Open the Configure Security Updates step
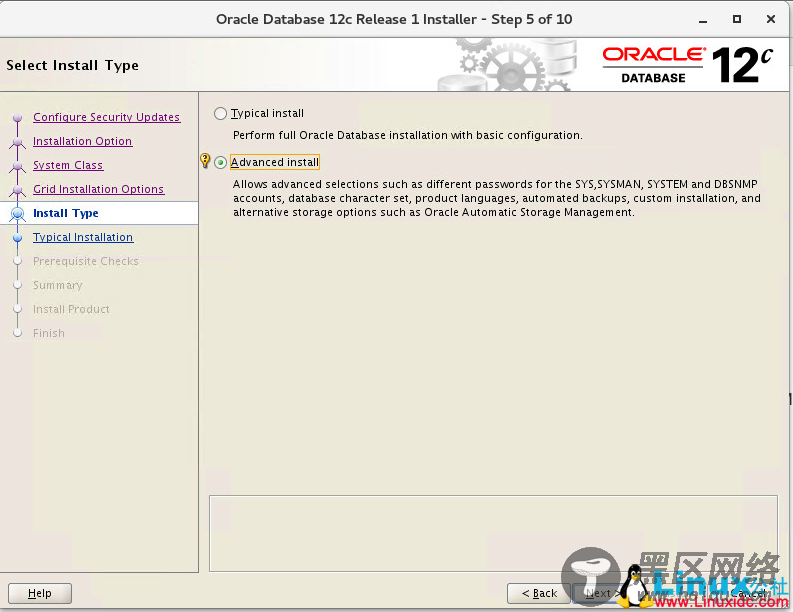The height and width of the screenshot is (612, 793). pyautogui.click(x=106, y=117)
